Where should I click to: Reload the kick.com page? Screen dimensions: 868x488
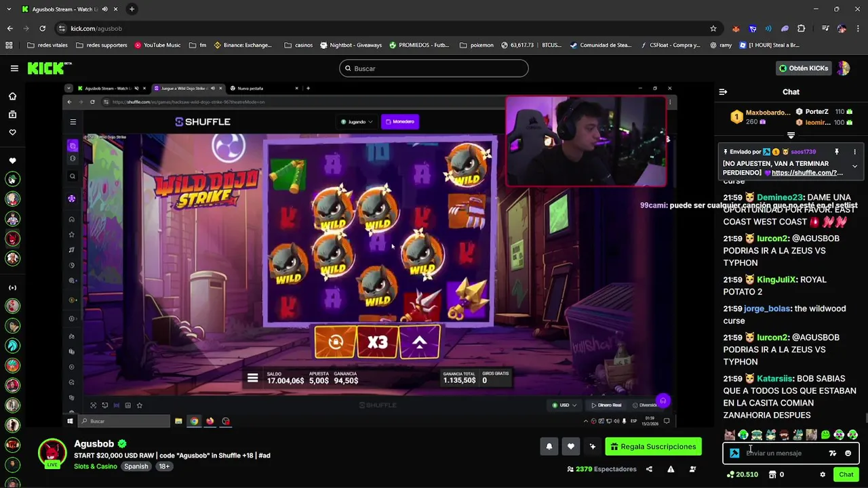pos(43,28)
